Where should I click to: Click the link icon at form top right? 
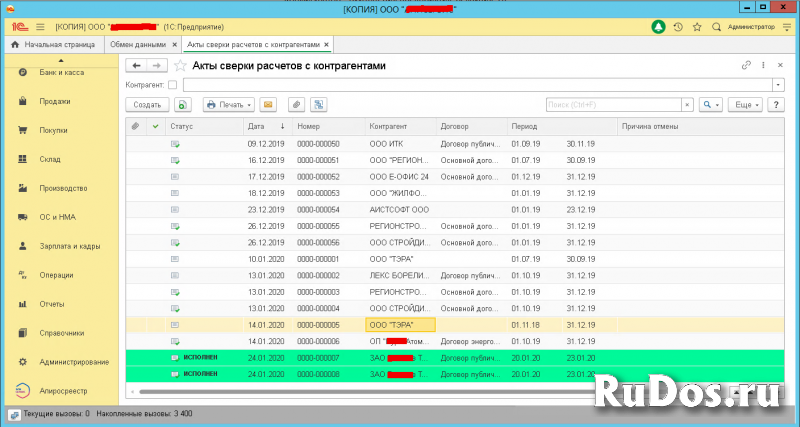click(745, 66)
